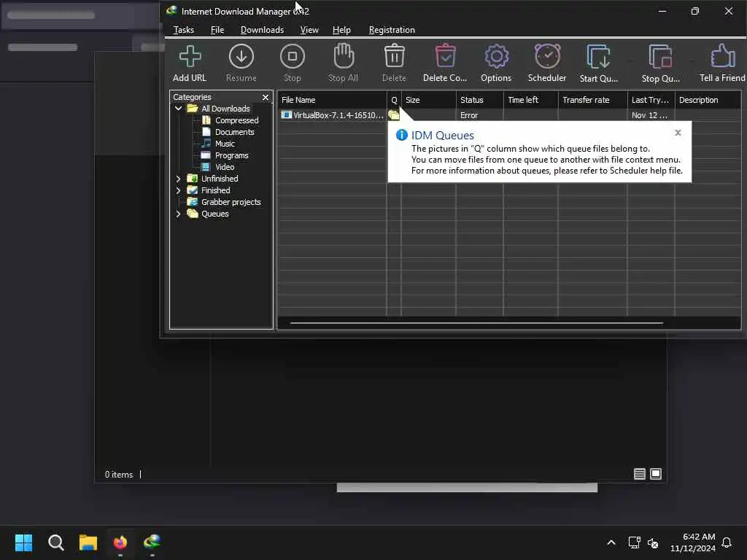
Task: Switch to large icons view in background window
Action: [x=656, y=474]
